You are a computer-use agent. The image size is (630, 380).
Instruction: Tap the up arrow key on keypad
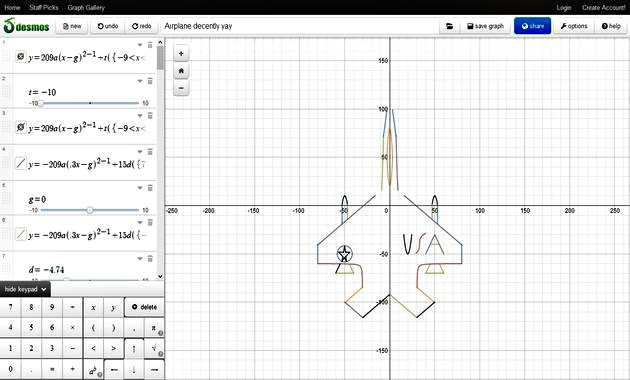pos(134,349)
